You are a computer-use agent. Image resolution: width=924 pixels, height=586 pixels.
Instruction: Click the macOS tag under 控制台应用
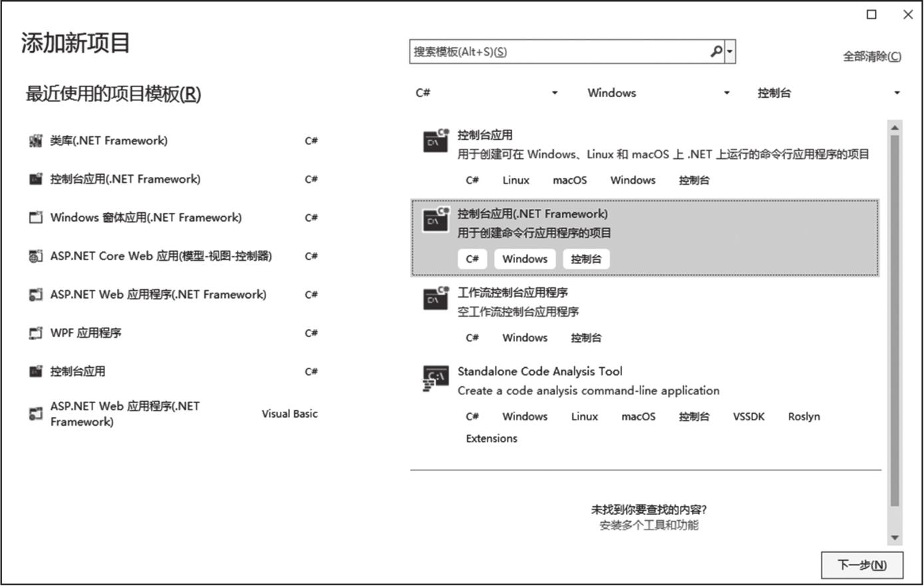pos(570,180)
